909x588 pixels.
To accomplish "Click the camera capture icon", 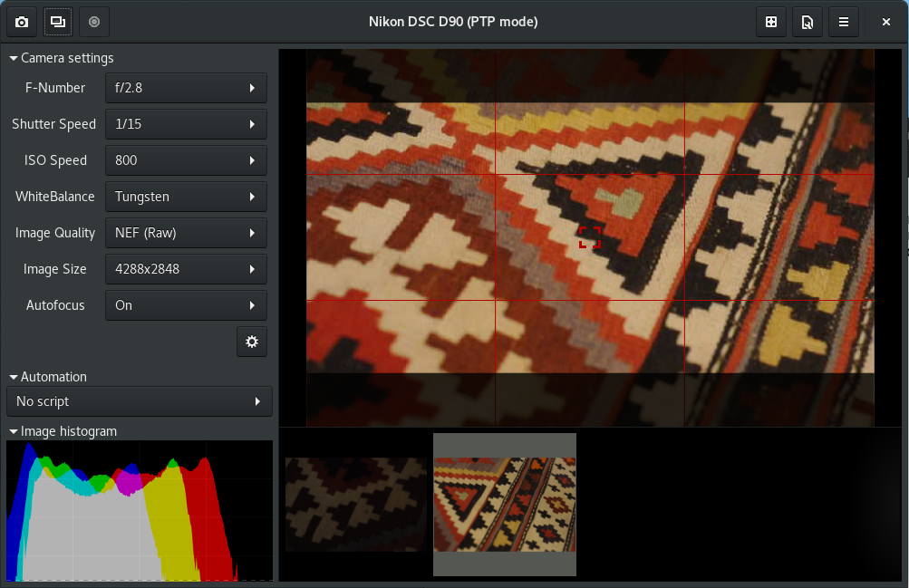I will [x=22, y=22].
